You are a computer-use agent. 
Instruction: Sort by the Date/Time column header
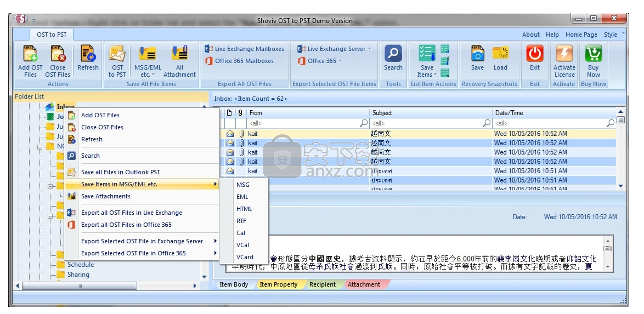[x=554, y=112]
